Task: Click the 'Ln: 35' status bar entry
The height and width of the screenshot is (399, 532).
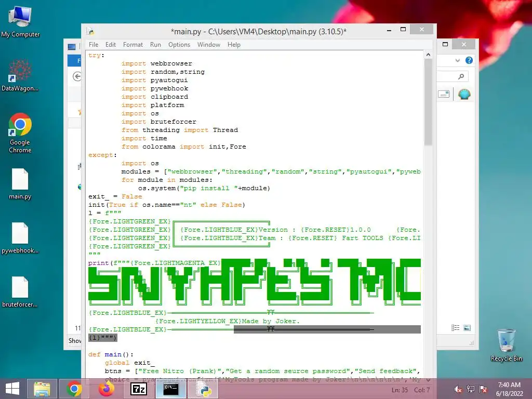Action: [400, 390]
